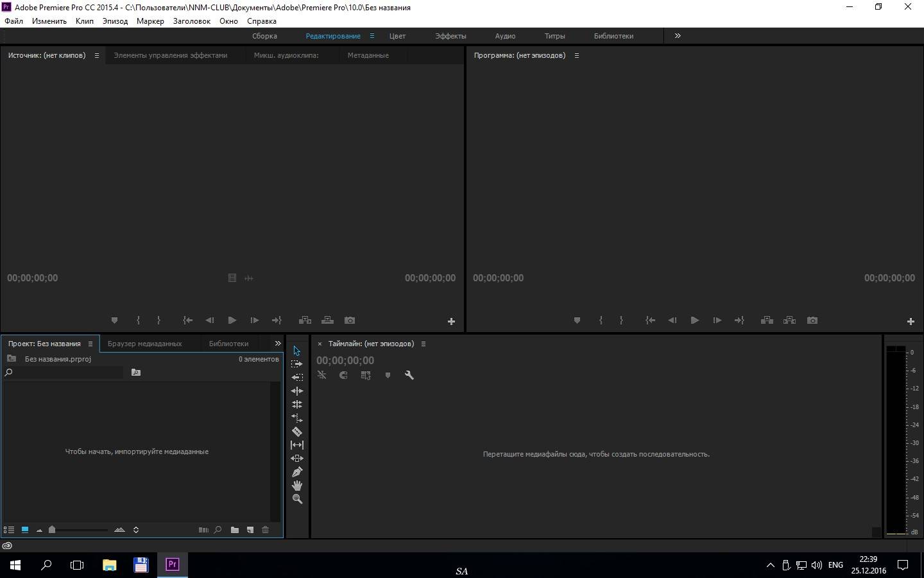Toggle snap in the timeline
Image resolution: width=924 pixels, height=578 pixels.
(x=343, y=375)
